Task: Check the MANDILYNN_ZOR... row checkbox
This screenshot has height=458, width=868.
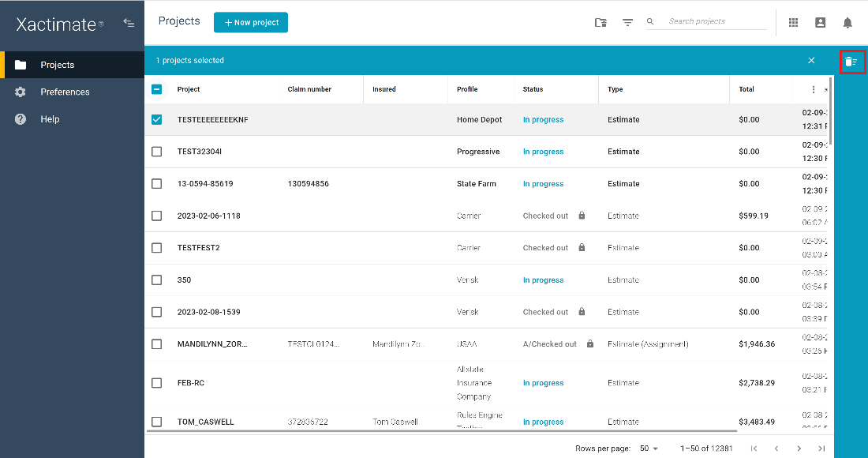Action: click(x=157, y=344)
